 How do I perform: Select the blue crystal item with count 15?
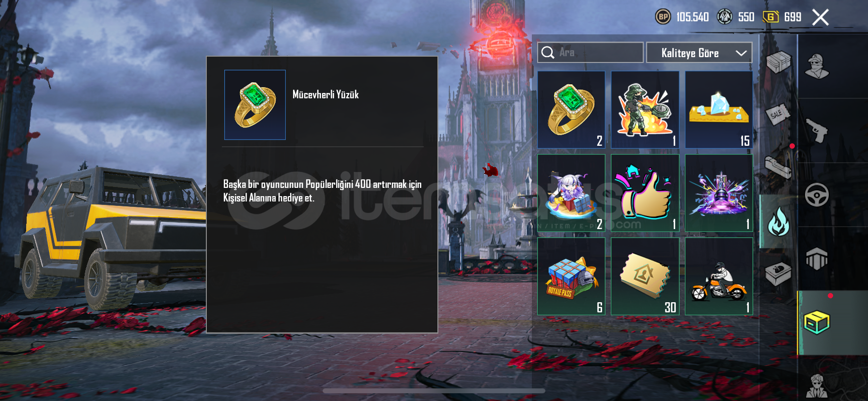click(x=719, y=110)
